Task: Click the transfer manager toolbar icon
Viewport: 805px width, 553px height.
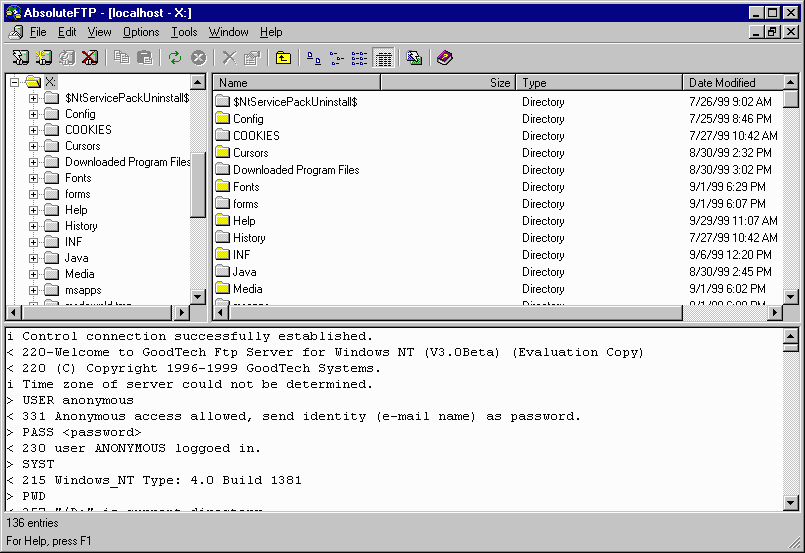Action: coord(414,58)
